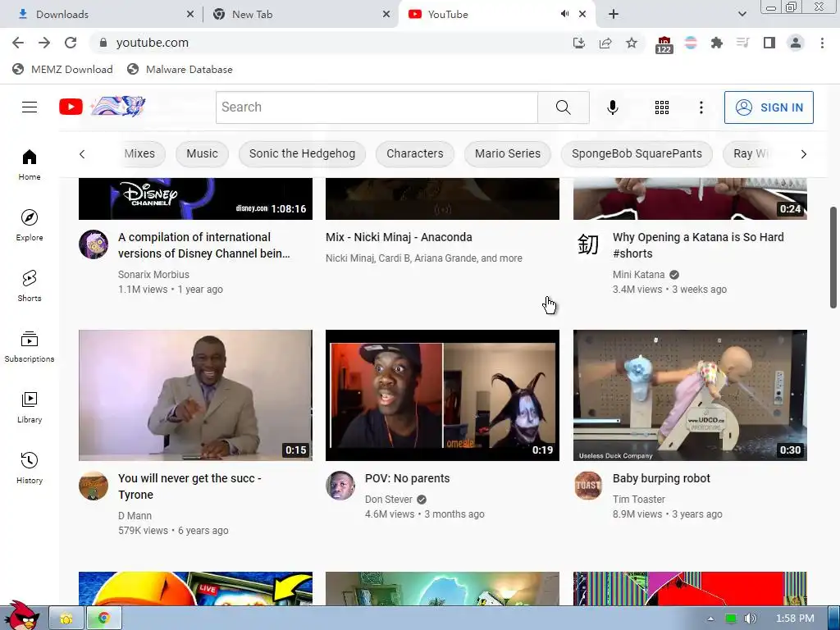Viewport: 840px width, 630px height.
Task: Open Chrome three-dot menu
Action: click(822, 43)
